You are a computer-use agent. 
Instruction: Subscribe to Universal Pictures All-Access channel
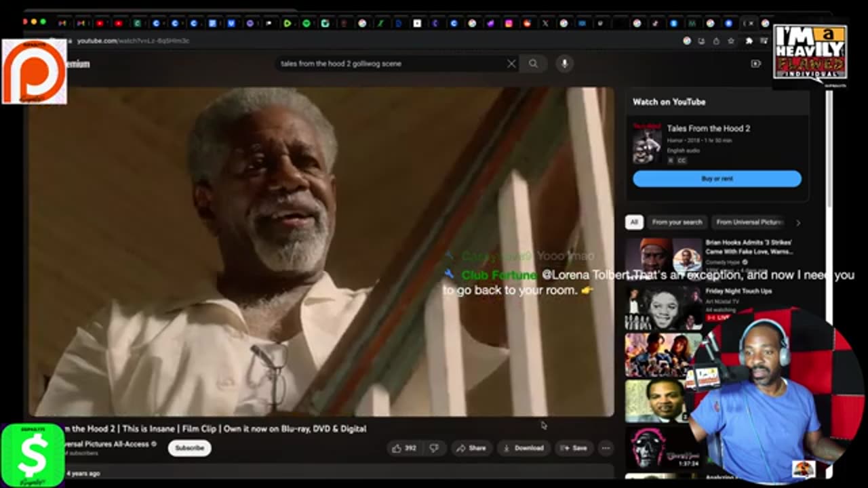pos(190,448)
